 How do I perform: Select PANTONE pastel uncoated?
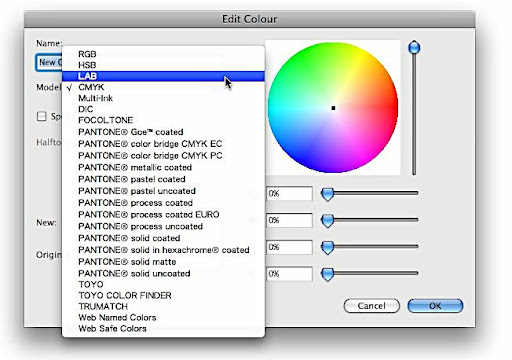(163, 191)
